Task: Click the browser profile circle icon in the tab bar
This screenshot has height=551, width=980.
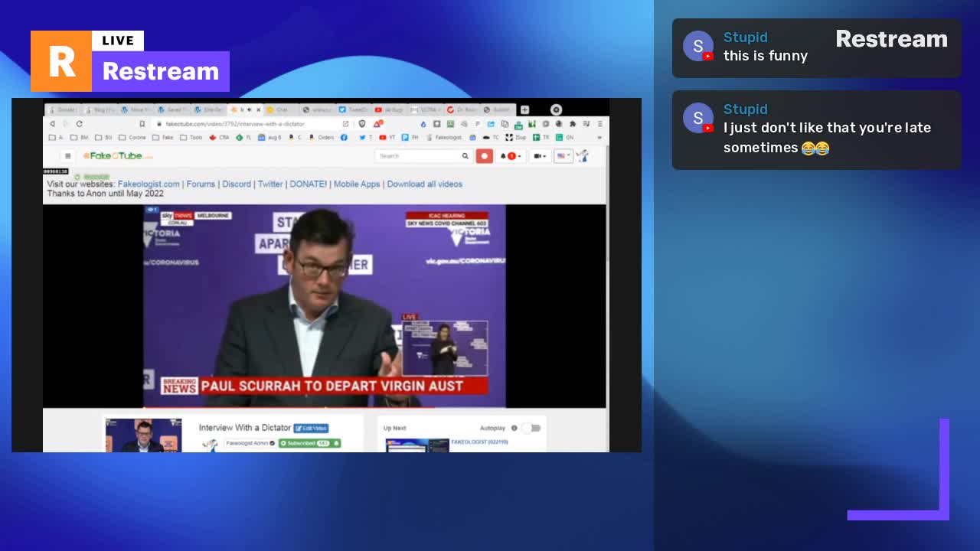Action: coord(557,110)
